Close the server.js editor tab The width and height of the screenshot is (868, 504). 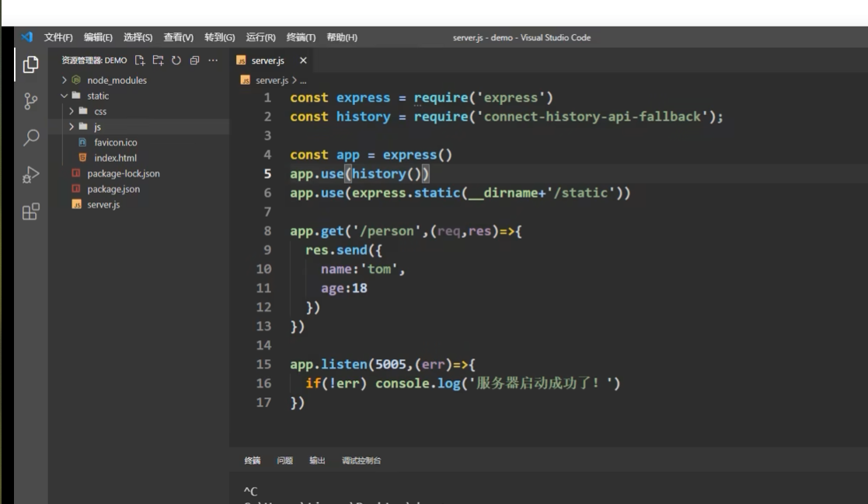(x=303, y=61)
